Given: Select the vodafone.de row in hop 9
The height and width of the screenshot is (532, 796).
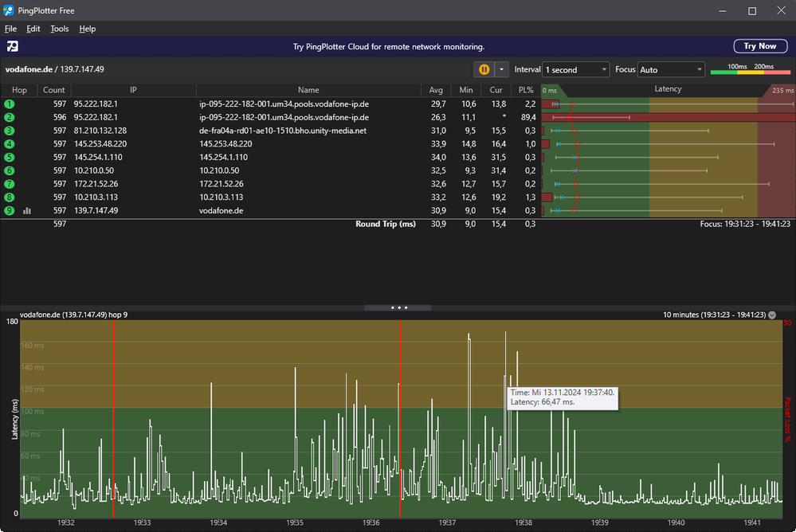Looking at the screenshot, I should 221,210.
